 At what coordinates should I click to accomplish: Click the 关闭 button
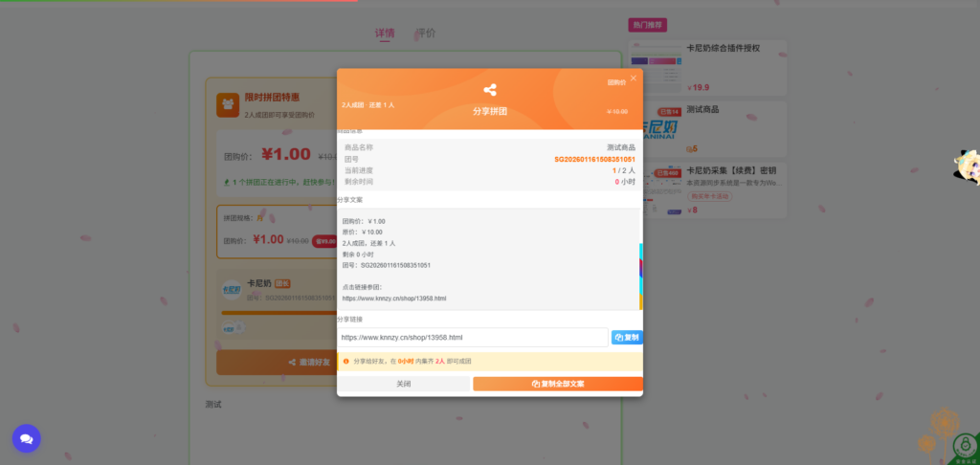click(x=404, y=384)
